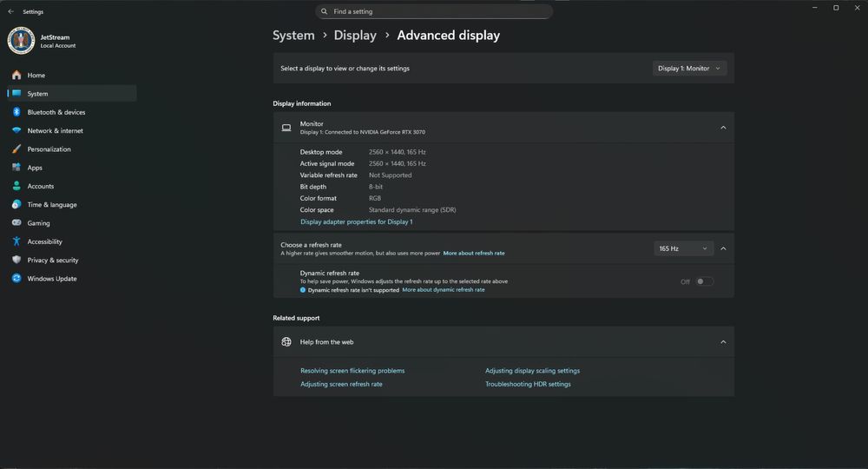Select Privacy & security in sidebar
Viewport: 868px width, 469px height.
(x=72, y=260)
